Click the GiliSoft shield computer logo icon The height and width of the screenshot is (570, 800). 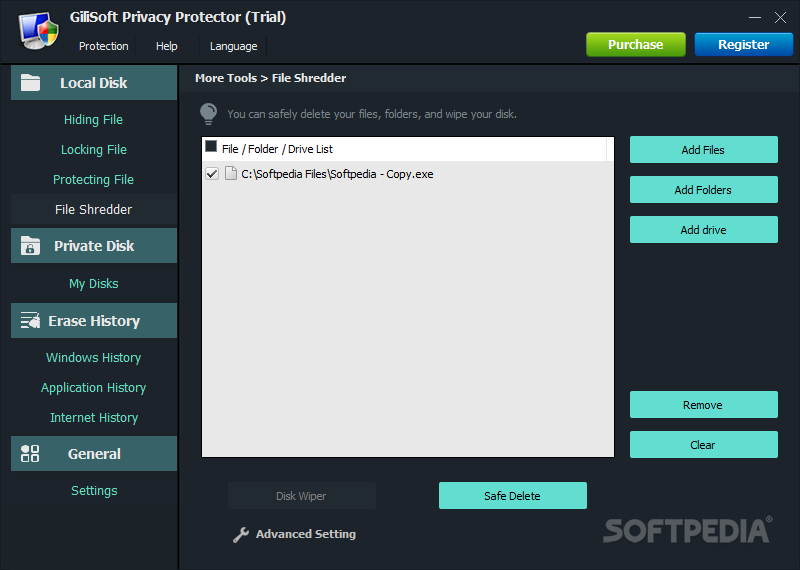click(x=39, y=31)
